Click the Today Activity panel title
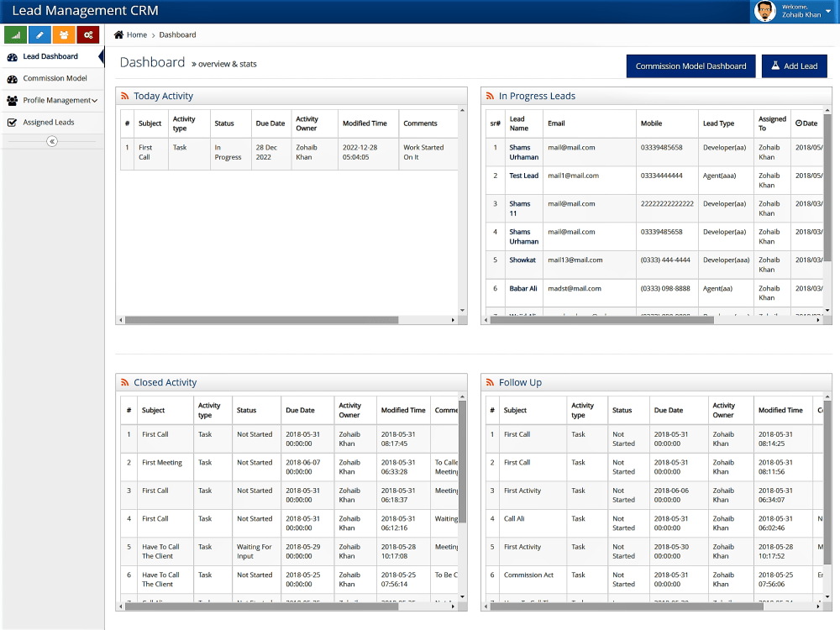Viewport: 840px width, 630px height. (x=164, y=96)
